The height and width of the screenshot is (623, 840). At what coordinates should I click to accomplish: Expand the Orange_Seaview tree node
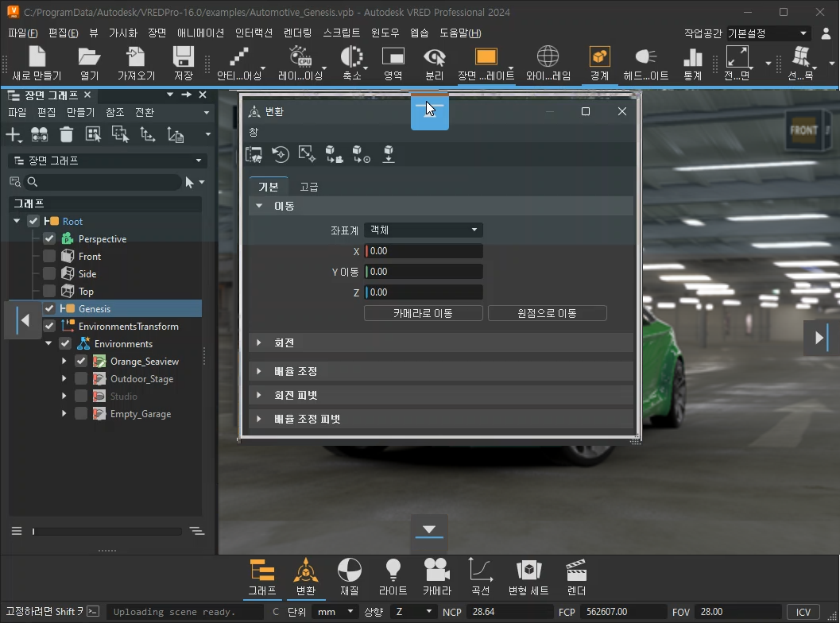pyautogui.click(x=64, y=361)
